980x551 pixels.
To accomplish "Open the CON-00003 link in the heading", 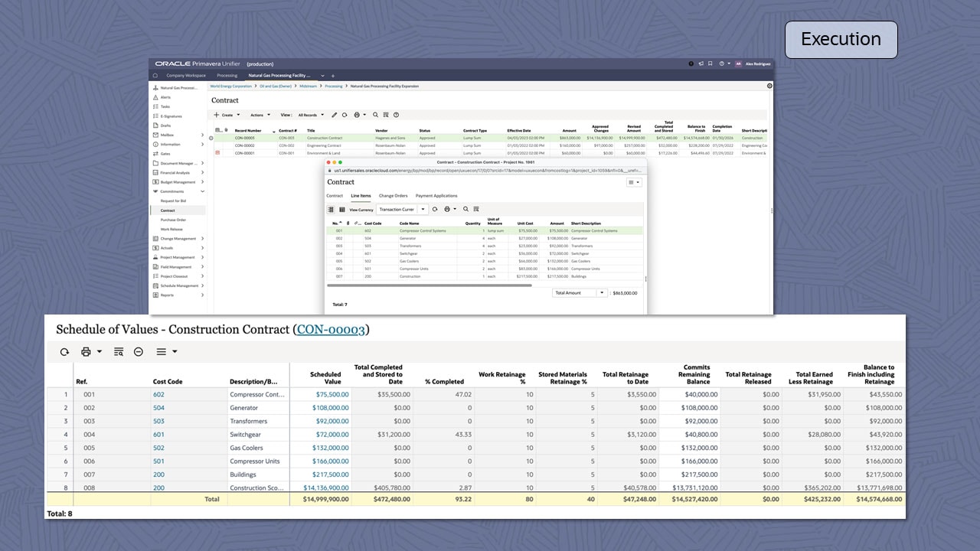I will point(330,330).
